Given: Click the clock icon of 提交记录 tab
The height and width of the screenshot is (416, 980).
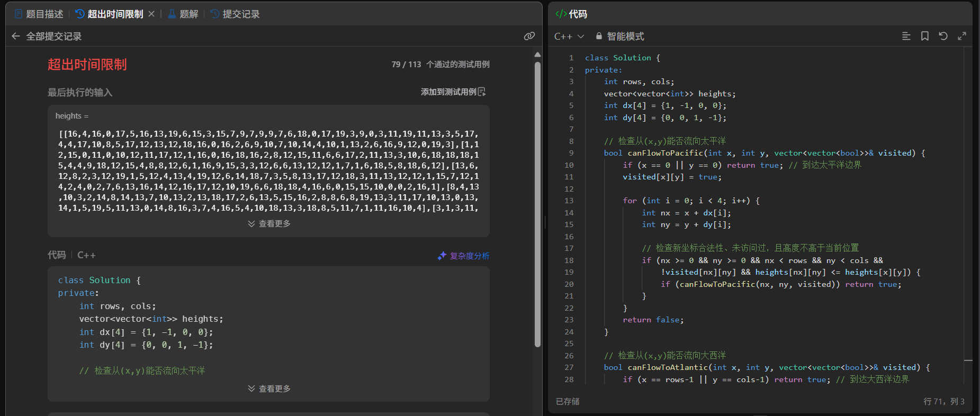Looking at the screenshot, I should tap(214, 14).
